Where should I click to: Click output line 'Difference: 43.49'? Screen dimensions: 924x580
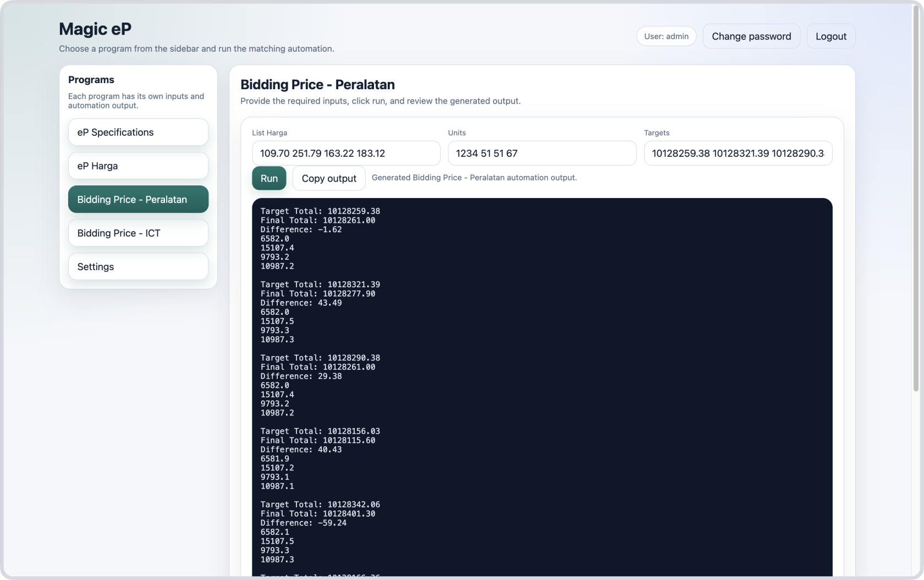coord(301,303)
